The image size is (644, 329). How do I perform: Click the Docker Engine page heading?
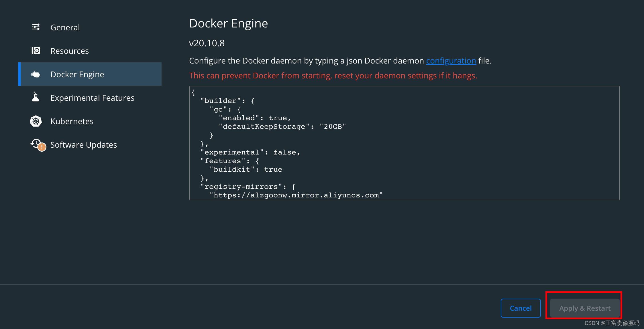point(229,23)
